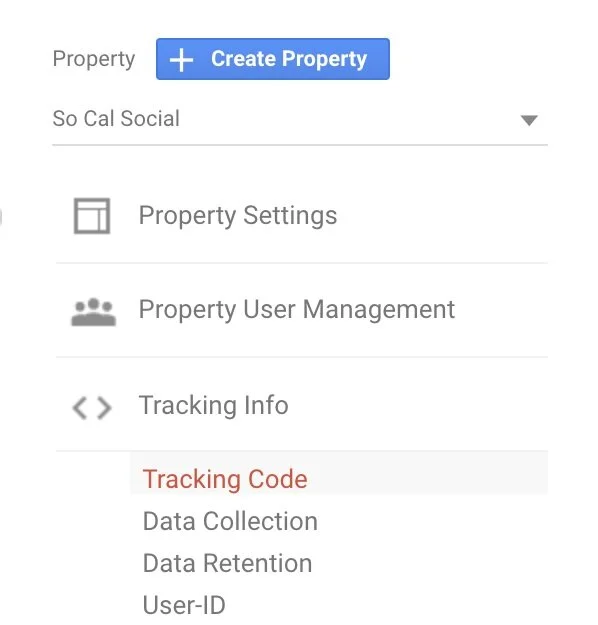598x625 pixels.
Task: Click the Property column heading label
Action: pos(94,59)
